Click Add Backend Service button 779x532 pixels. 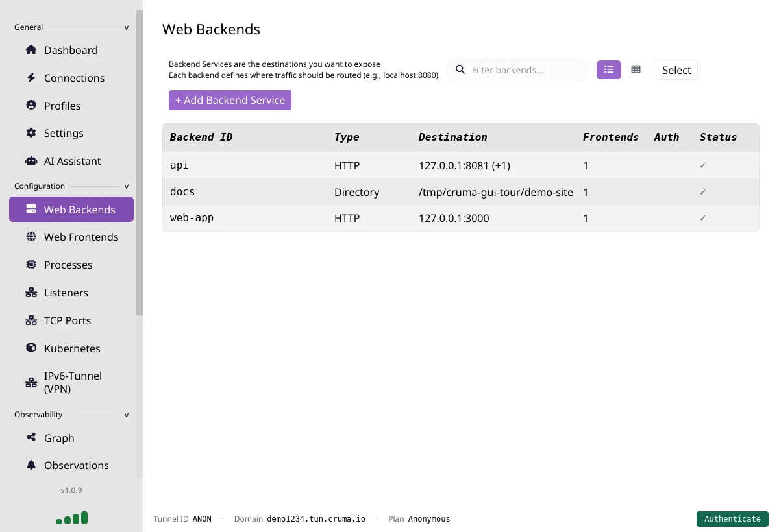click(230, 100)
